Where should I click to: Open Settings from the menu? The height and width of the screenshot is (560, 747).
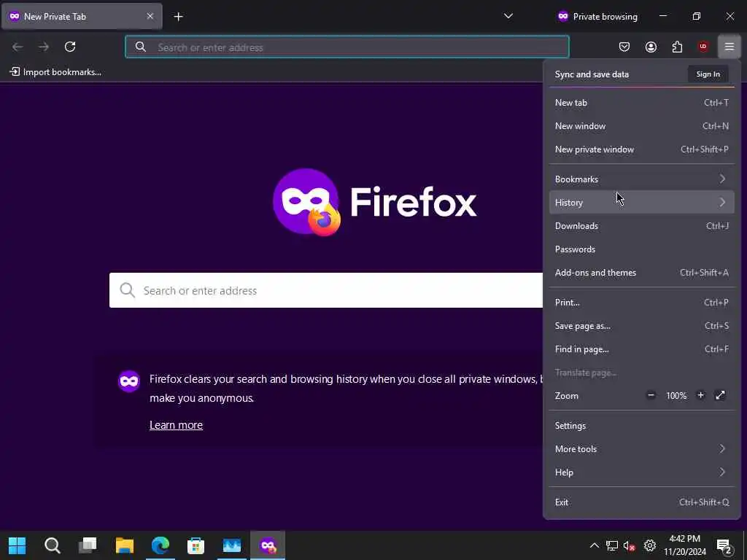pyautogui.click(x=642, y=426)
